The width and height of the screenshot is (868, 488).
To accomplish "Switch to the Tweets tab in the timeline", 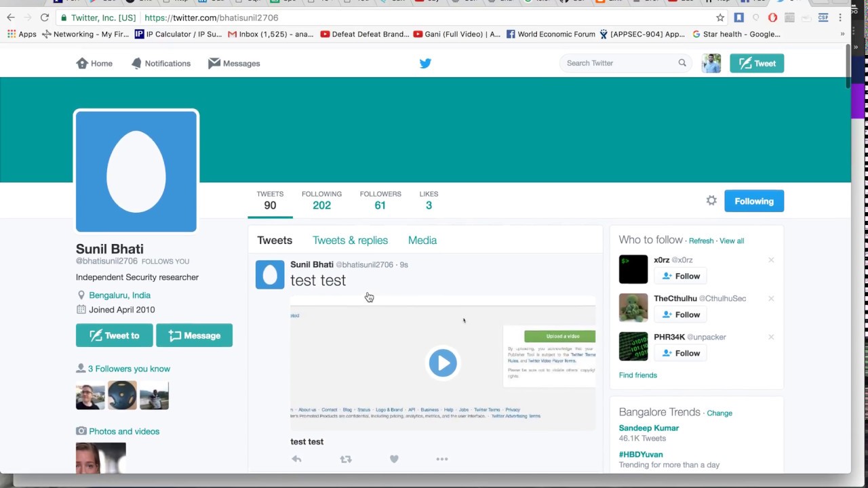I will point(275,240).
